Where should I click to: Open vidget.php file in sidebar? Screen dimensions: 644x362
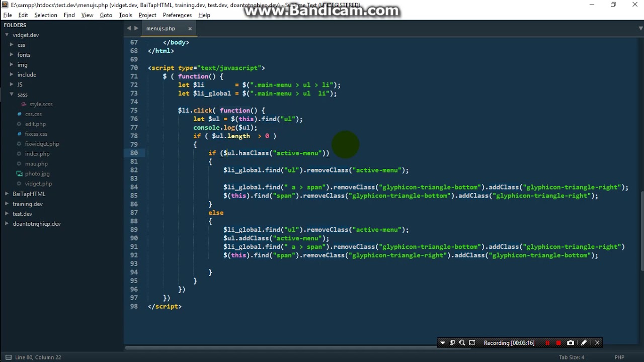pyautogui.click(x=38, y=184)
